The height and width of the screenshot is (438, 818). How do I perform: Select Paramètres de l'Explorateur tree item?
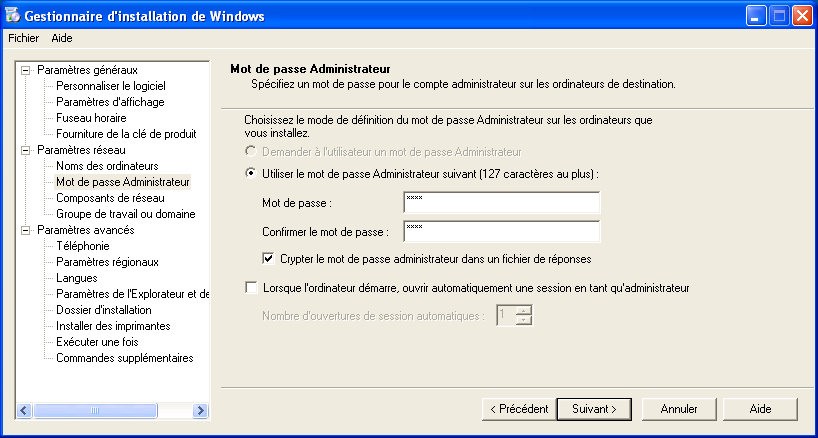(x=133, y=294)
